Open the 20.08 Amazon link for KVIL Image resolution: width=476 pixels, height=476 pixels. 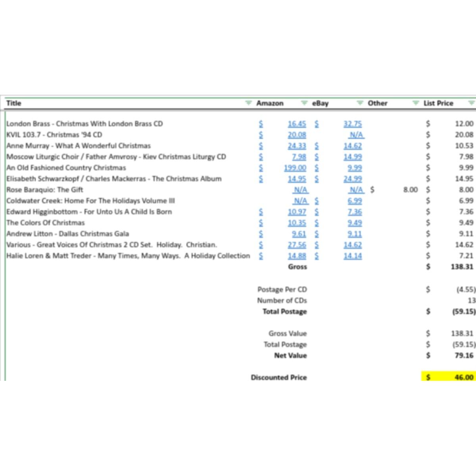297,135
